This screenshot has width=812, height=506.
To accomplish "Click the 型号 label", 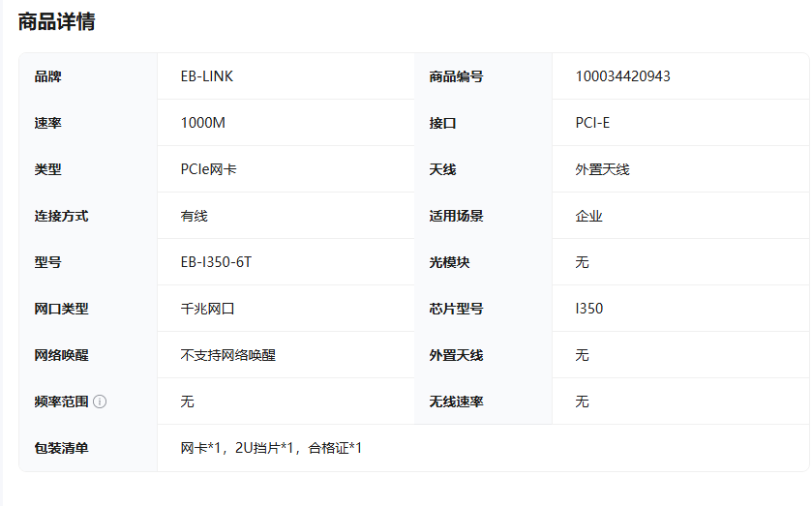I will point(47,262).
